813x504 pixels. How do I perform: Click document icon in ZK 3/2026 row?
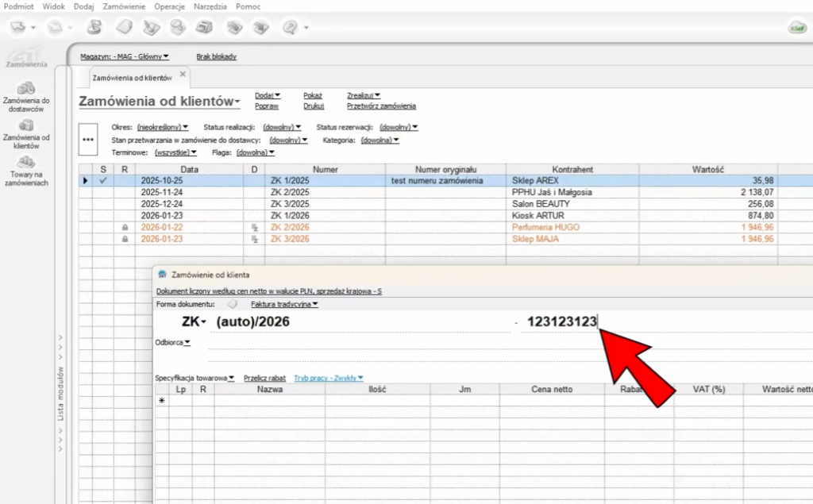click(x=255, y=239)
